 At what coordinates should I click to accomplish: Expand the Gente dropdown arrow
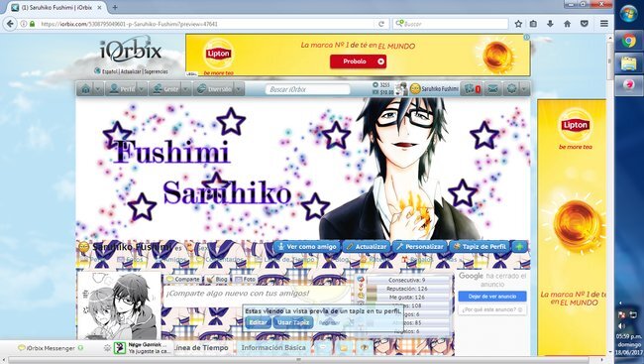click(x=185, y=89)
